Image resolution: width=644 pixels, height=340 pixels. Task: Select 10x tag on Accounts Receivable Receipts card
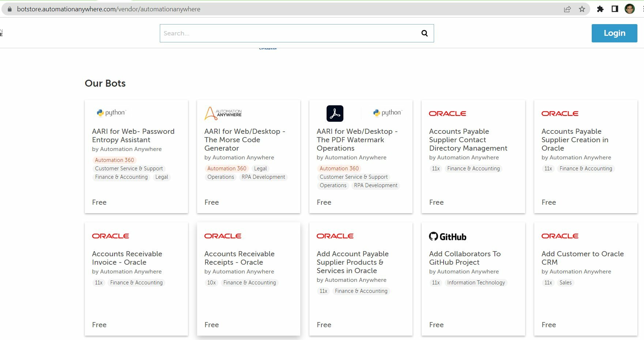[x=211, y=283]
